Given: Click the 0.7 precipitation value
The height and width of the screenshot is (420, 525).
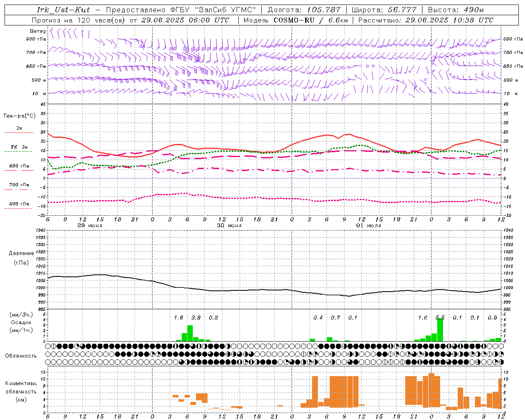Looking at the screenshot, I should point(336,317).
